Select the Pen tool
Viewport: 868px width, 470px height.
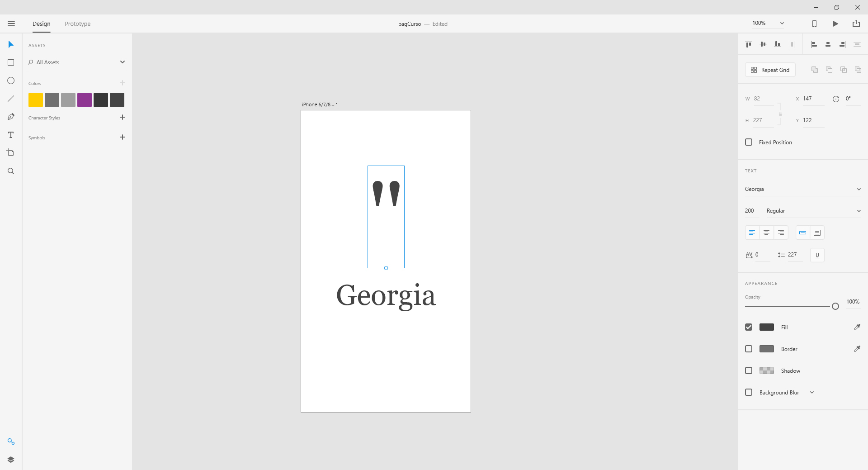coord(11,117)
